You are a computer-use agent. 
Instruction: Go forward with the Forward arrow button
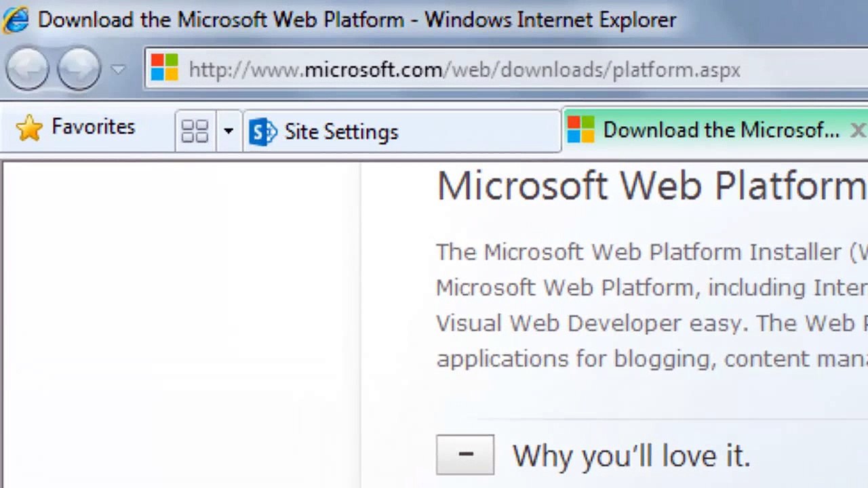point(79,68)
